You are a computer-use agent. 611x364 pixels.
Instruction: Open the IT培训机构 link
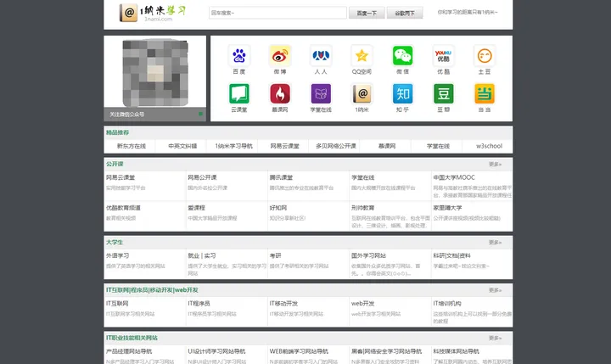447,304
